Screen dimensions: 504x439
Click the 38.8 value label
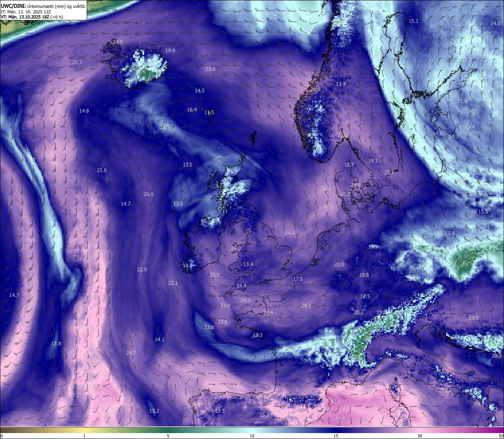click(339, 418)
